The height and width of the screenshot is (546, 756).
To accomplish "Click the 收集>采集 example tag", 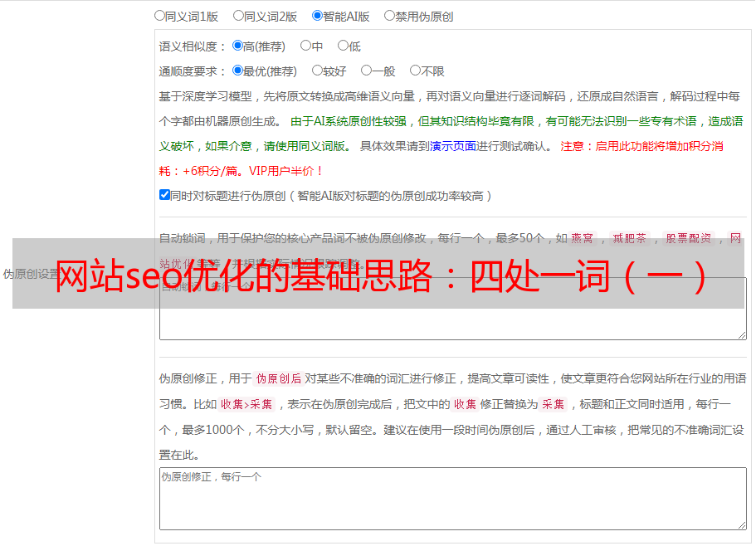I will pos(246,404).
